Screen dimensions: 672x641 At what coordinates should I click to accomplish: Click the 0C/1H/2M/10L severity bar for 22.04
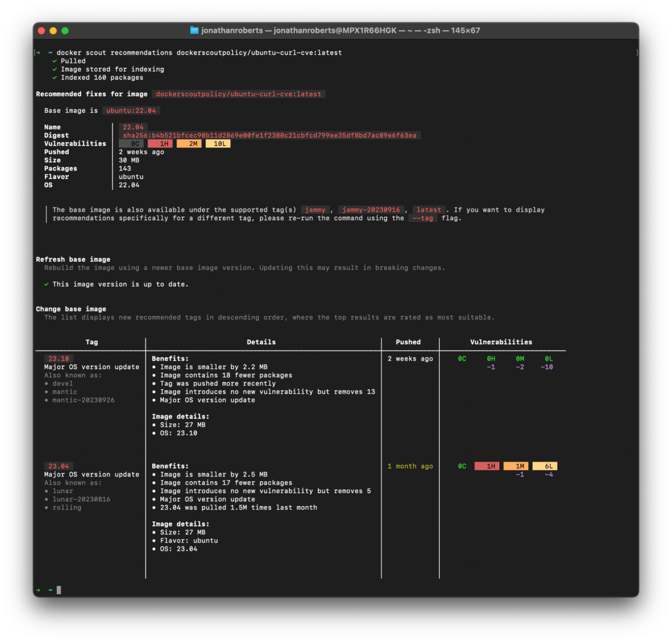(x=175, y=143)
